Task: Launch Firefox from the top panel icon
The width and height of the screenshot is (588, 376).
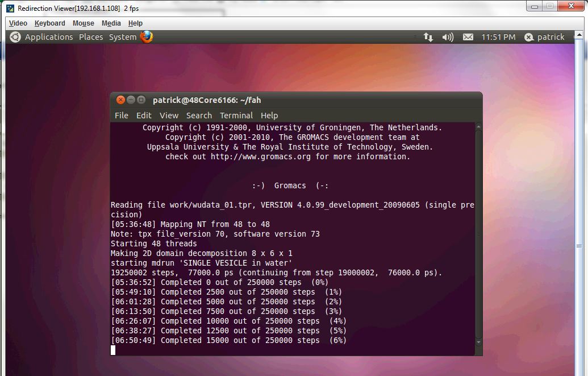Action: pos(147,37)
